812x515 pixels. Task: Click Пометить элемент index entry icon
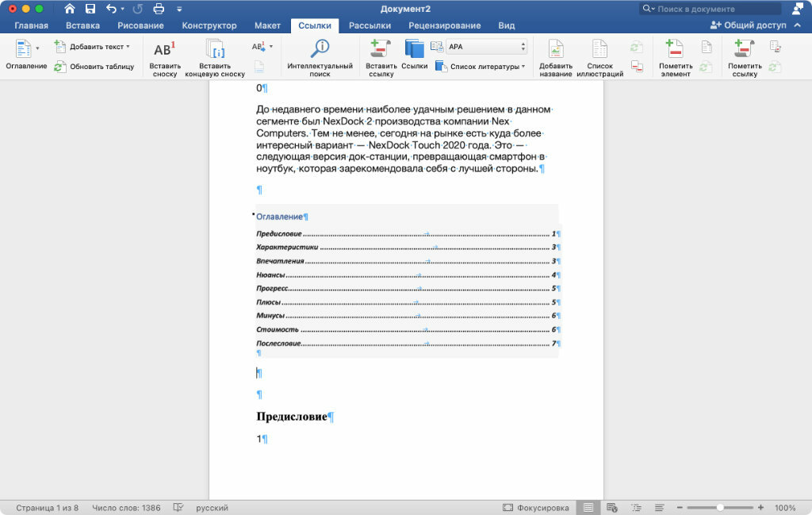(674, 50)
